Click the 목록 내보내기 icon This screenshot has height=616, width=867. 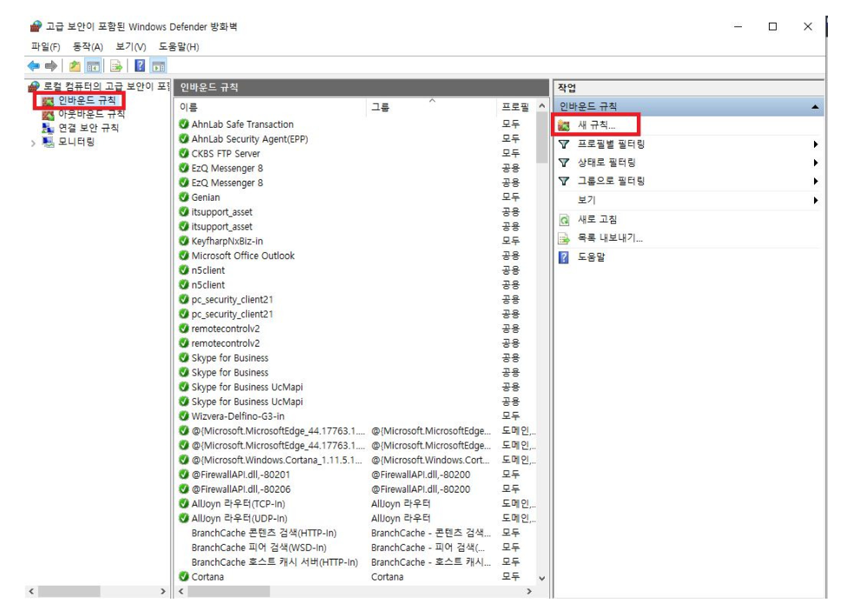pyautogui.click(x=564, y=238)
